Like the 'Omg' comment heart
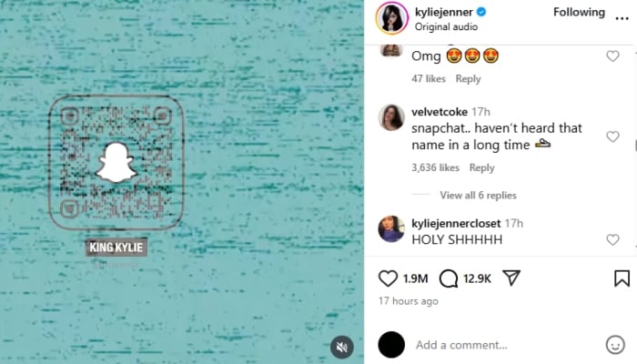 (x=612, y=56)
